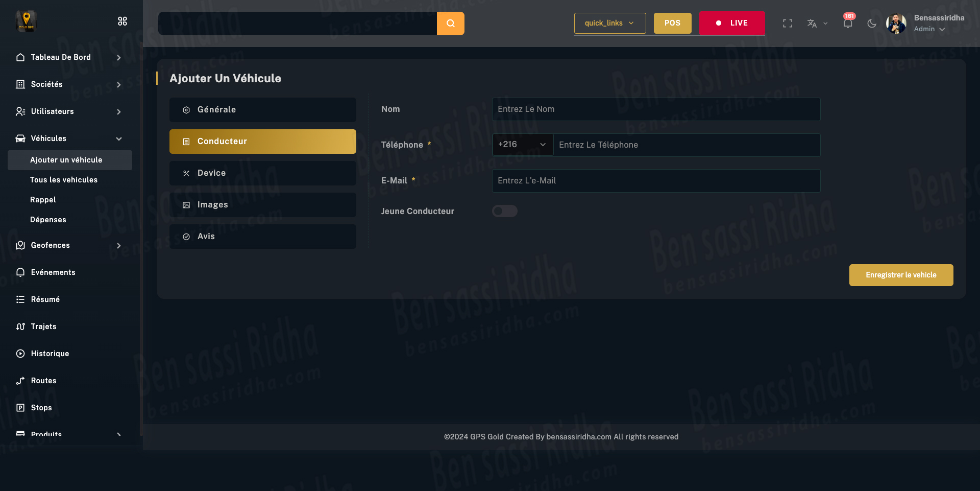This screenshot has height=491, width=980.
Task: Click the E-Mail input field
Action: point(656,181)
